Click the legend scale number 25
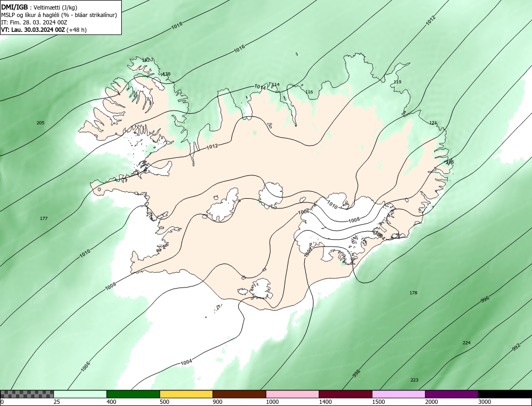The height and width of the screenshot is (406, 532). click(x=57, y=402)
